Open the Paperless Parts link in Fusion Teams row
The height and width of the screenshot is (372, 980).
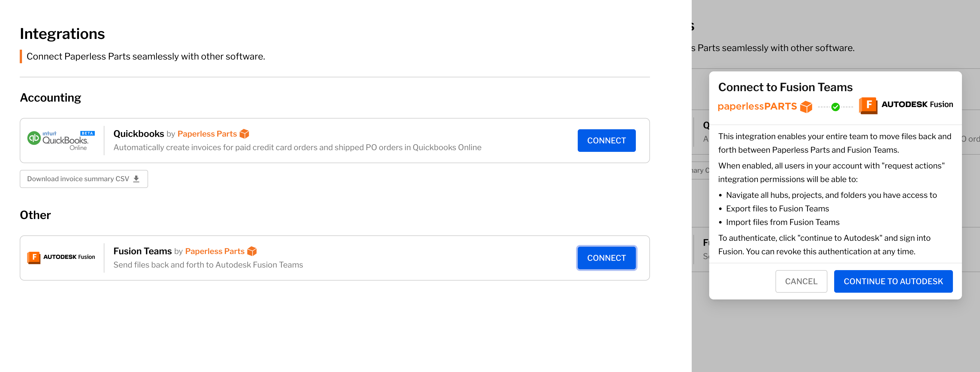pyautogui.click(x=215, y=251)
